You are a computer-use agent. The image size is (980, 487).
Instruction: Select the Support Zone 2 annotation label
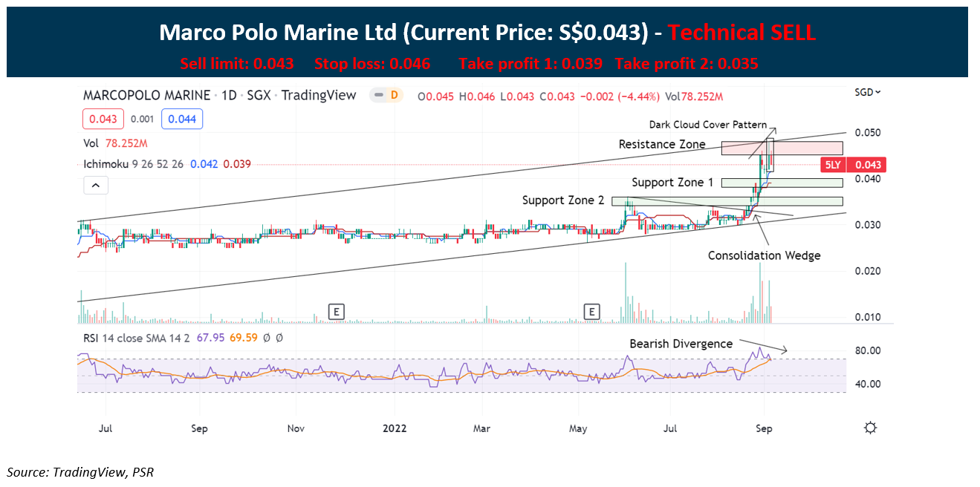tap(563, 200)
